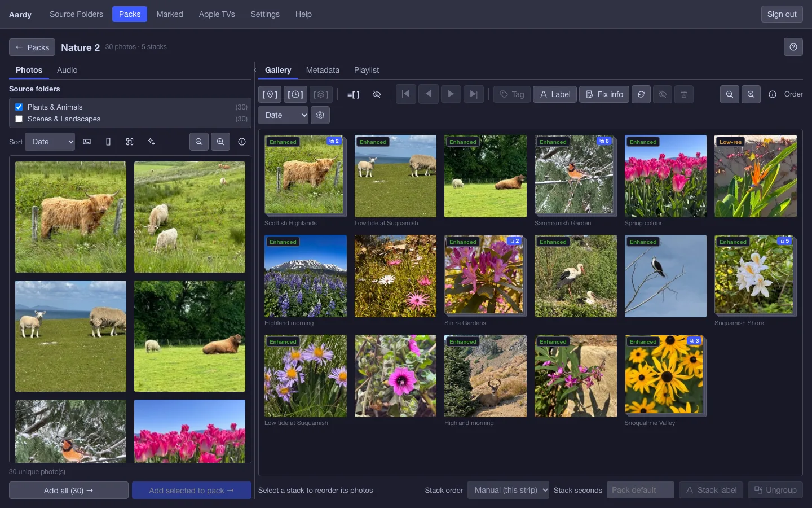The width and height of the screenshot is (812, 508).
Task: Toggle the crossed-eye icon beside the equals-bracket icon
Action: pos(377,94)
